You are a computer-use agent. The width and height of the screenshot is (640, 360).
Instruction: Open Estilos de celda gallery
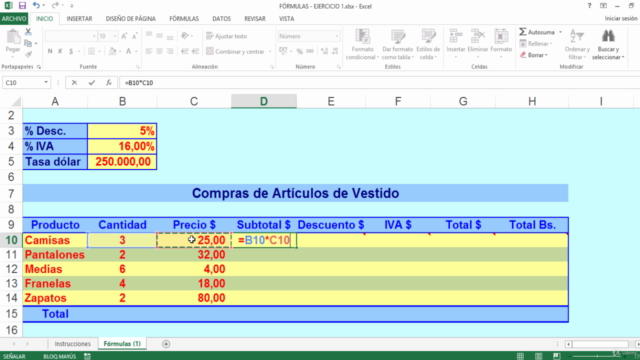click(x=428, y=44)
